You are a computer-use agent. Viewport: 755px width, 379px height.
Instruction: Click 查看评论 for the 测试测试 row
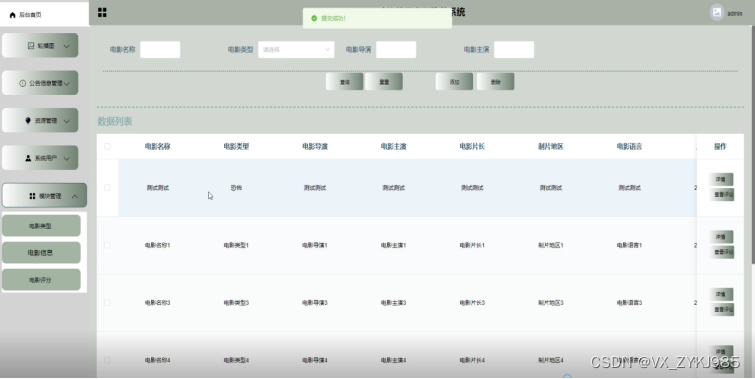722,194
